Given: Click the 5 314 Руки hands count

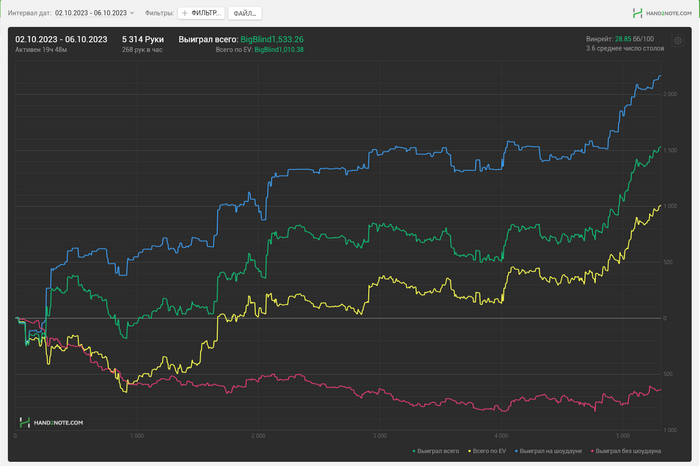Looking at the screenshot, I should [x=143, y=39].
